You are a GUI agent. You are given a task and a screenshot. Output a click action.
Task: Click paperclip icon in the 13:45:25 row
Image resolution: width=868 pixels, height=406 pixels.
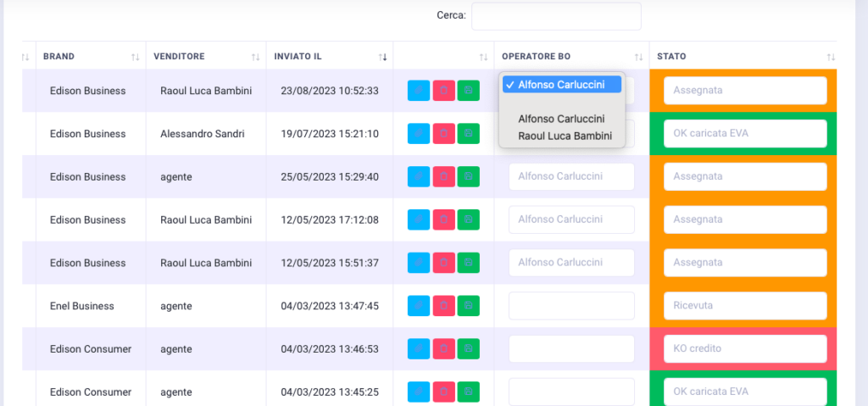tap(419, 392)
